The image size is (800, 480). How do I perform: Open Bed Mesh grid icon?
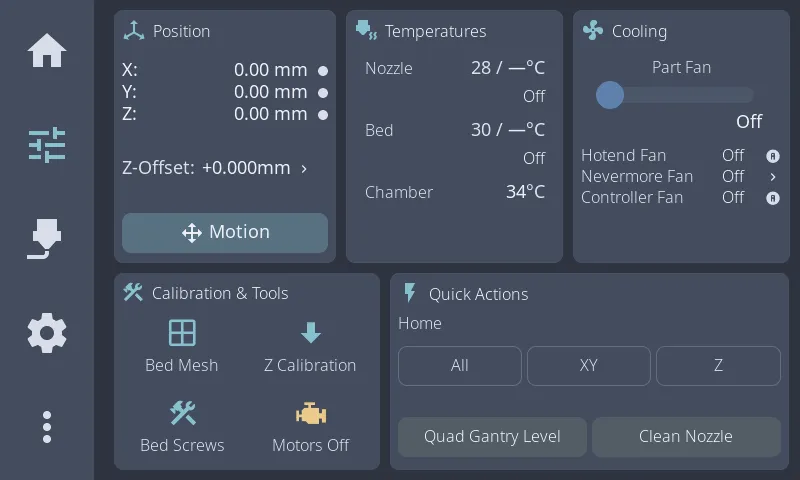pyautogui.click(x=182, y=333)
